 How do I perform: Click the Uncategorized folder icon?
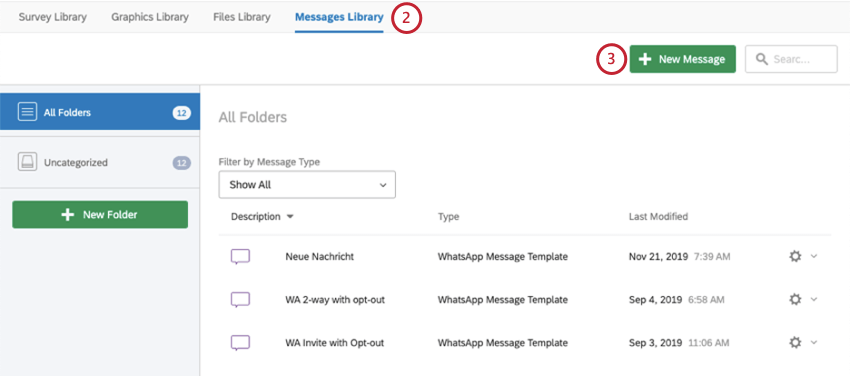pos(27,162)
